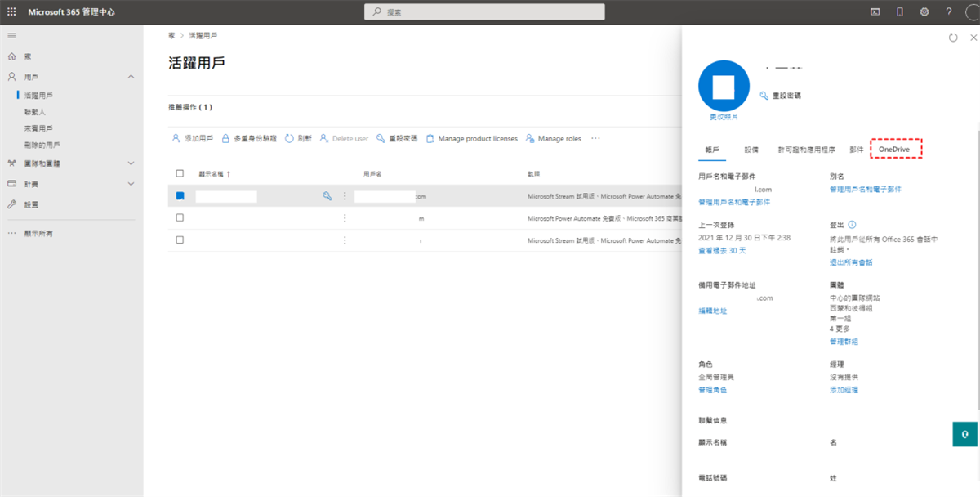Screen dimensions: 980x497
Task: Click the green help lightbulb button
Action: pyautogui.click(x=964, y=434)
